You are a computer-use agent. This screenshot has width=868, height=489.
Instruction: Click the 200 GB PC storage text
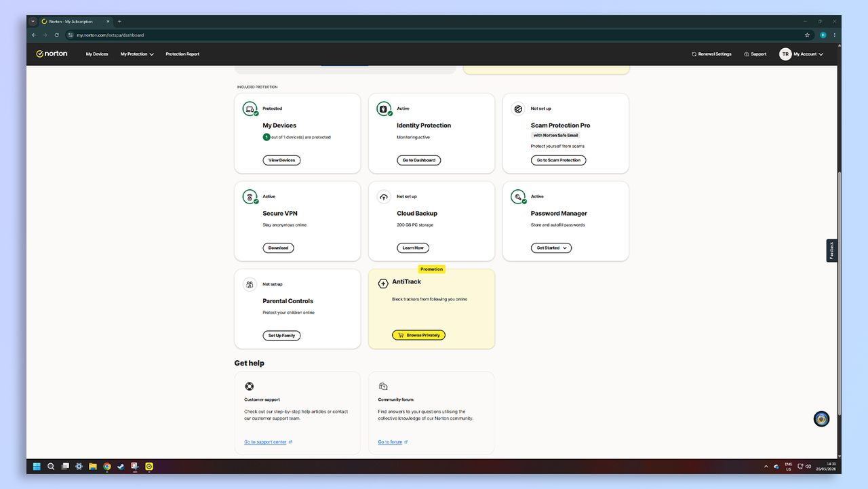[415, 224]
